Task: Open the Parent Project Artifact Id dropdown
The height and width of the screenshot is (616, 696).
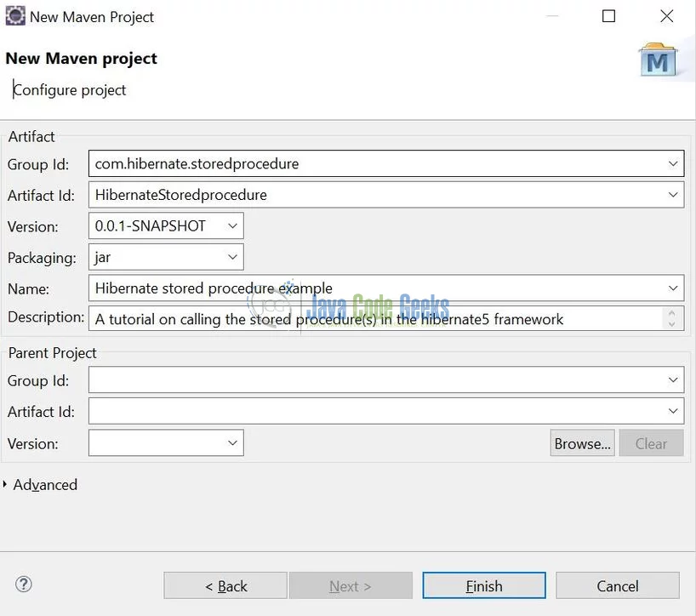Action: pos(673,411)
